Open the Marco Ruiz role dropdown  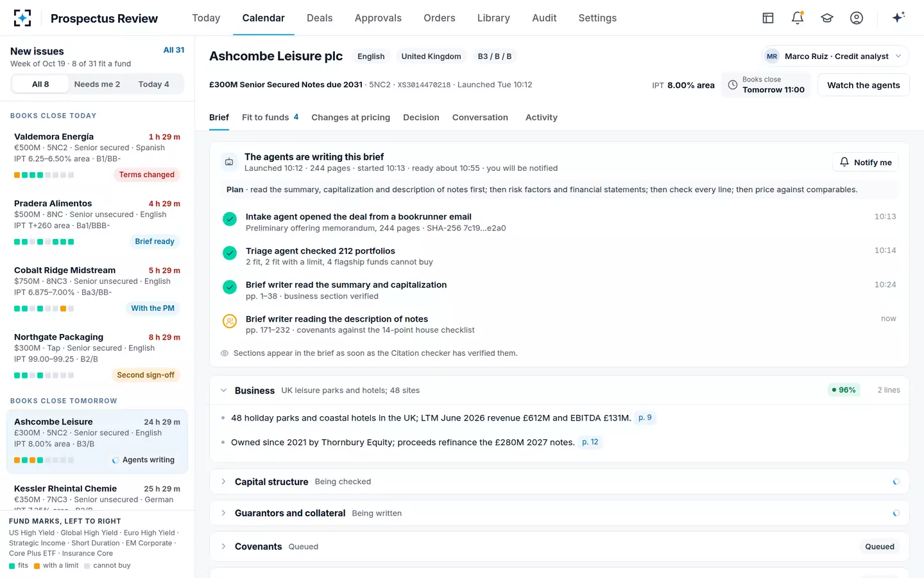[x=835, y=57]
